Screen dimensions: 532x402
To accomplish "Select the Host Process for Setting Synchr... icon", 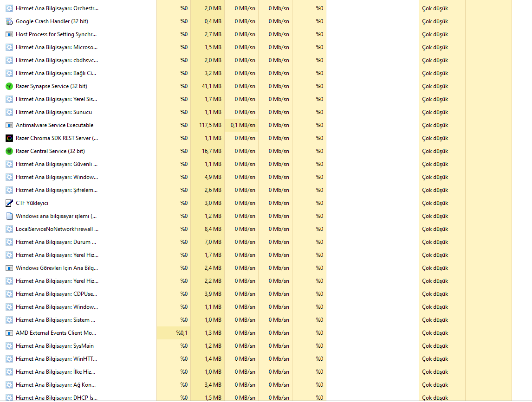I will point(9,34).
